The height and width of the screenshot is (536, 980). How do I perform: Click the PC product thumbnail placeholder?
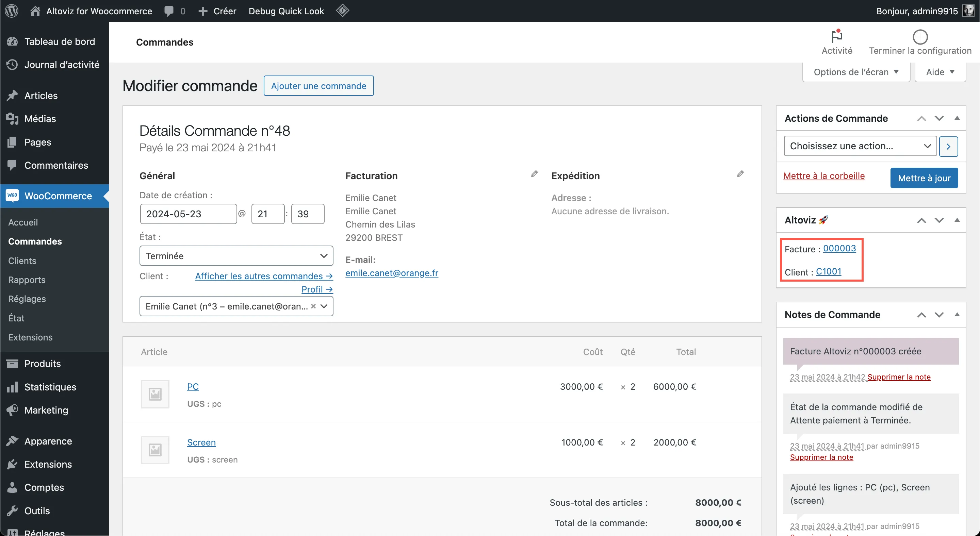click(155, 394)
